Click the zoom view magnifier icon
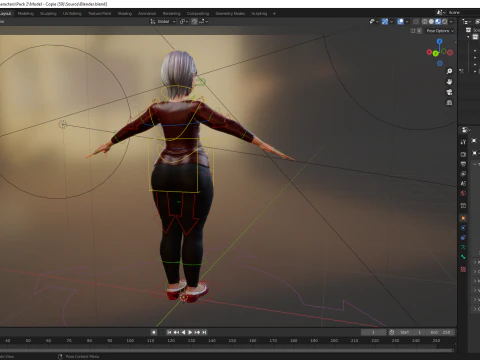Viewport: 480px width, 360px height. [449, 71]
